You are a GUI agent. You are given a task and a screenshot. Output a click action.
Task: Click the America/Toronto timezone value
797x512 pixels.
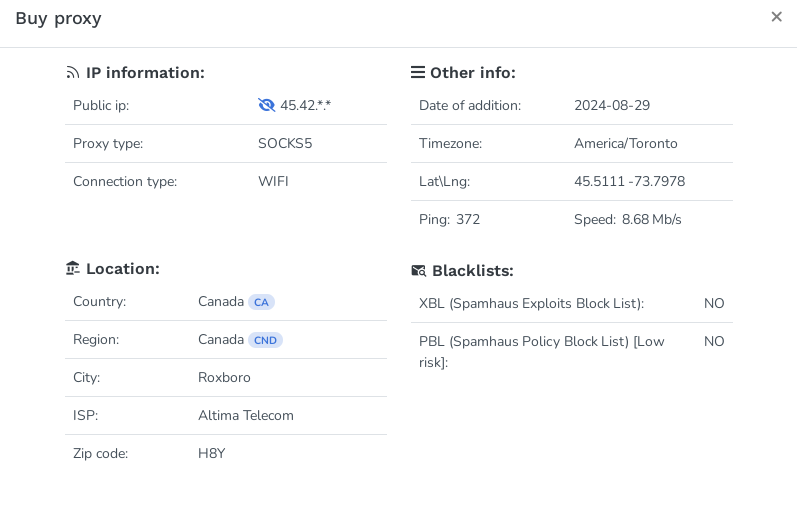tap(626, 143)
